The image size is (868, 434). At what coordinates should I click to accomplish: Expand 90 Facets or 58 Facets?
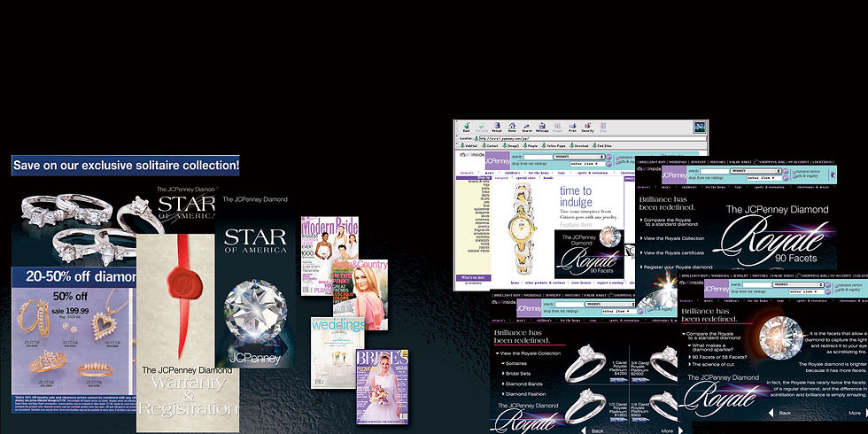[x=719, y=356]
